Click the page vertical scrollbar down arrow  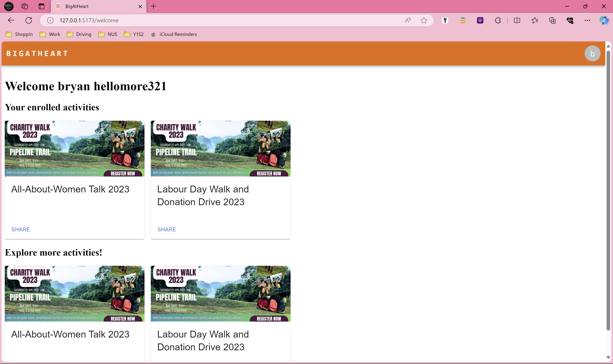pyautogui.click(x=608, y=357)
